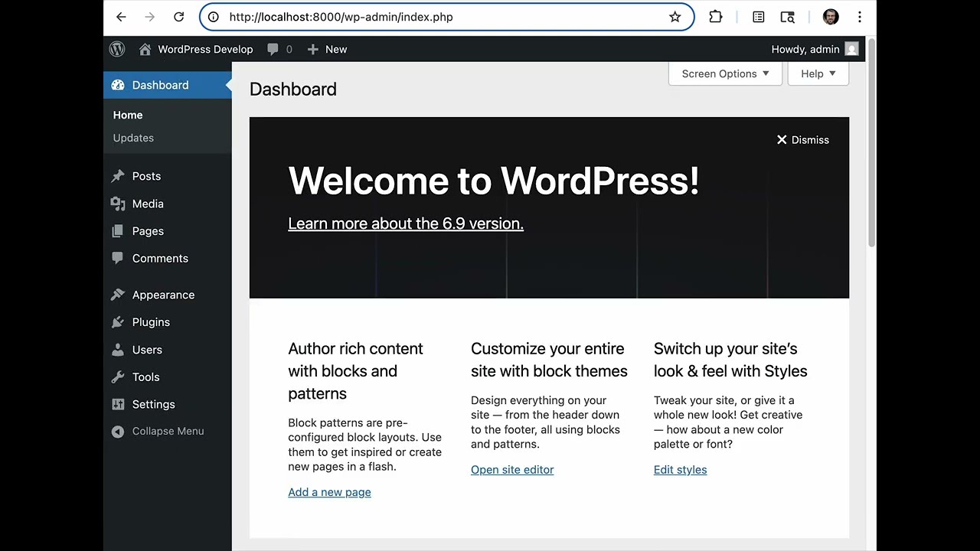Click the 'Welcome to WordPress!' heading
The height and width of the screenshot is (551, 980).
tap(494, 181)
